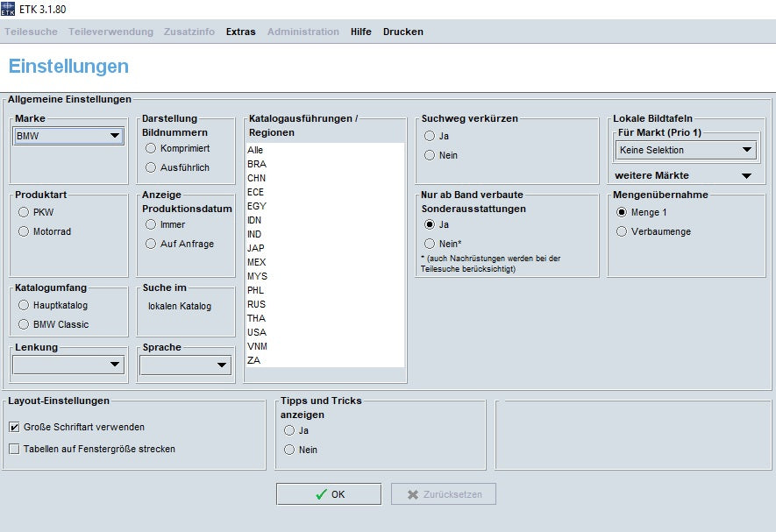Screen dimensions: 776x532
Task: Expand the weitere Märkte arrow
Action: click(746, 175)
